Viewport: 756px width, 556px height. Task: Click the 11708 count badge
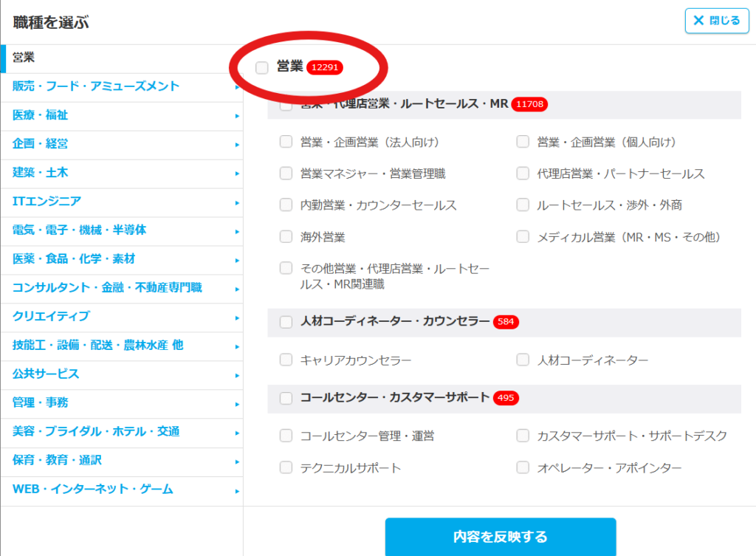click(530, 104)
